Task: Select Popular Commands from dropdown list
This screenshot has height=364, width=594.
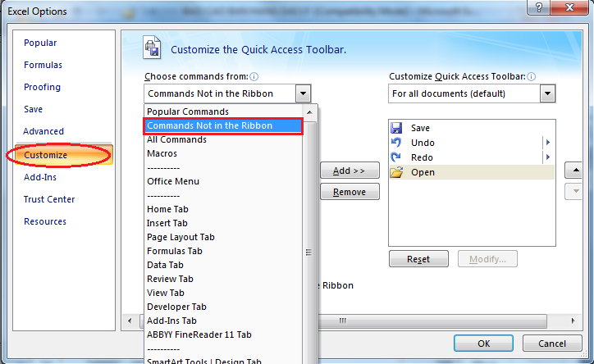Action: [223, 111]
